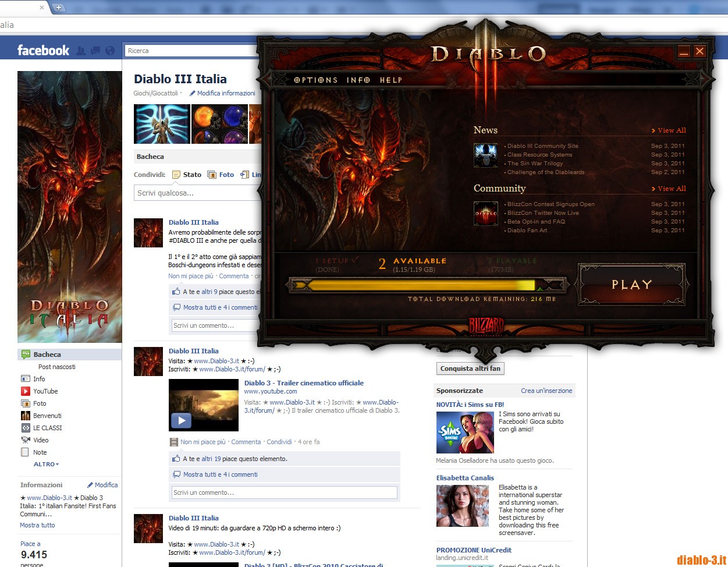Click the download progress bar
This screenshot has width=728, height=567.
pos(425,285)
